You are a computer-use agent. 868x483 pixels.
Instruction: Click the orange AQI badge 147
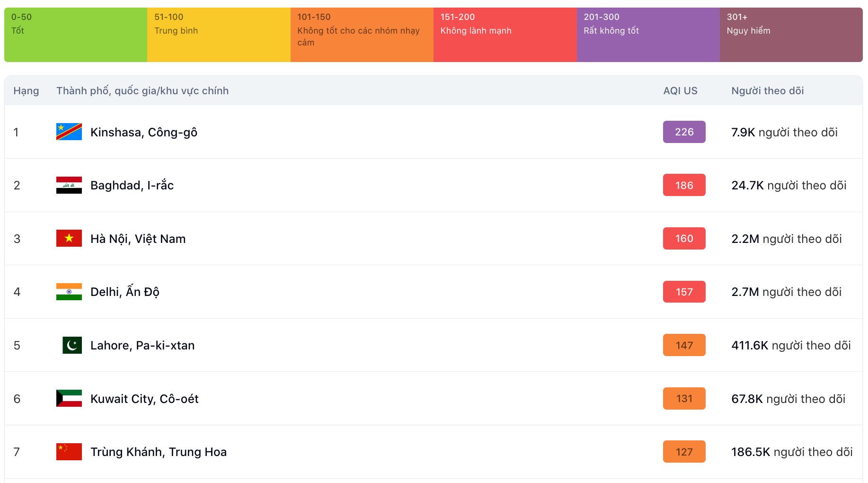coord(684,345)
